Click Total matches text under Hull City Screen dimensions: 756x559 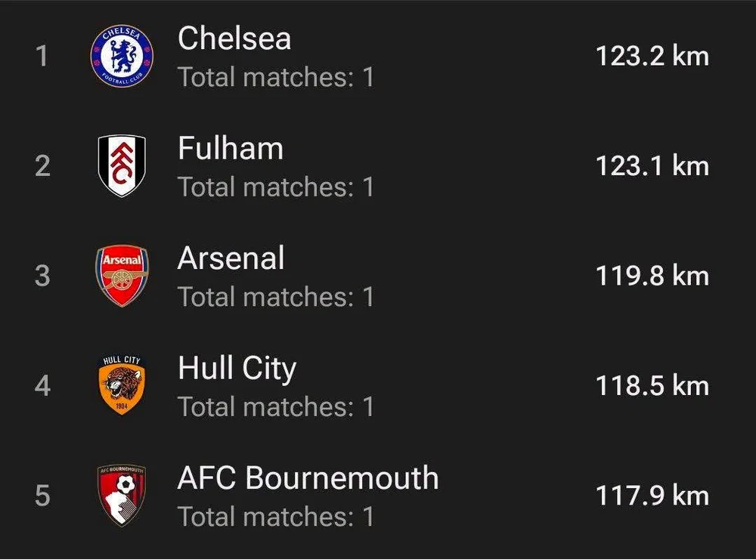coord(276,406)
